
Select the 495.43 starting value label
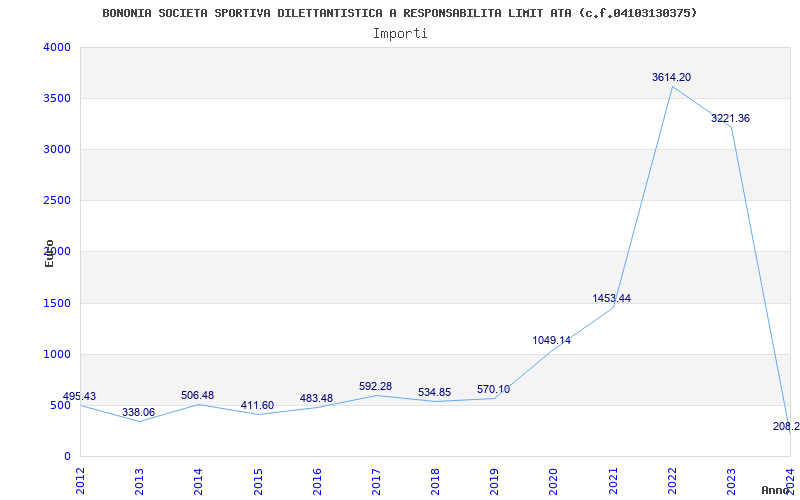point(79,396)
